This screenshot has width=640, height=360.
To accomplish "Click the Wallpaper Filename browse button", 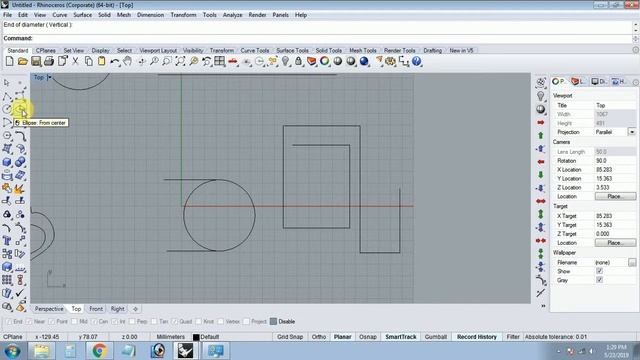I will coord(632,262).
